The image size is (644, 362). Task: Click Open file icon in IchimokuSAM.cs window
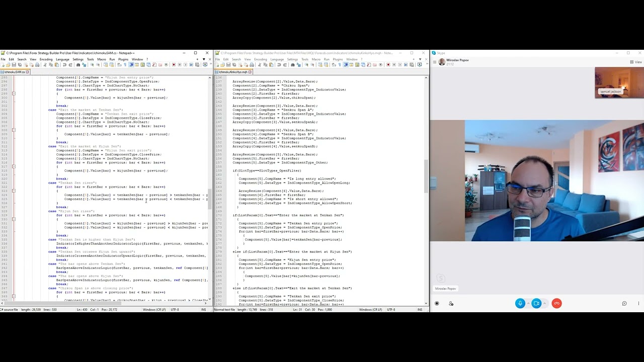(x=8, y=65)
